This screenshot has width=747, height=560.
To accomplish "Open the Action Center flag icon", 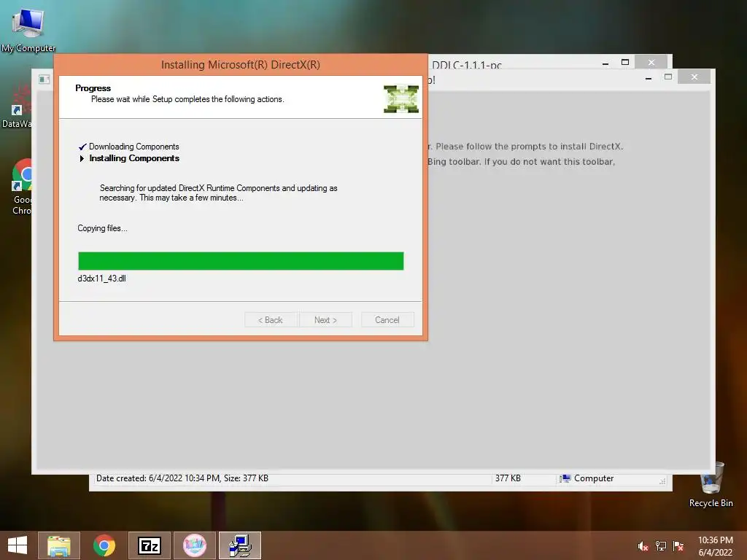I will click(678, 546).
